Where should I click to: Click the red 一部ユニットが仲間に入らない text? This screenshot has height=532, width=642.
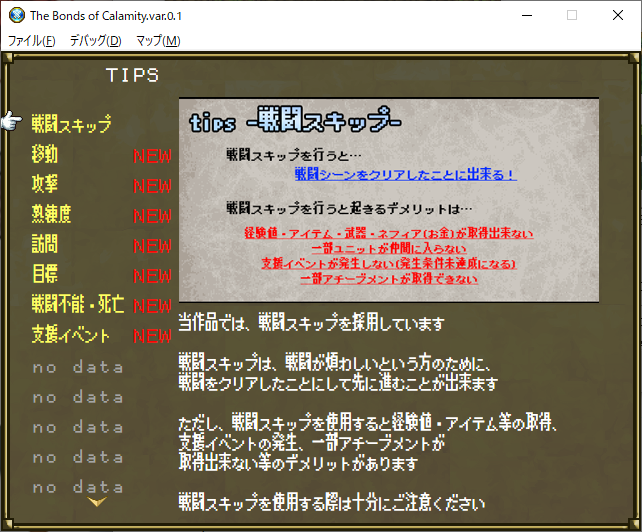(x=389, y=249)
